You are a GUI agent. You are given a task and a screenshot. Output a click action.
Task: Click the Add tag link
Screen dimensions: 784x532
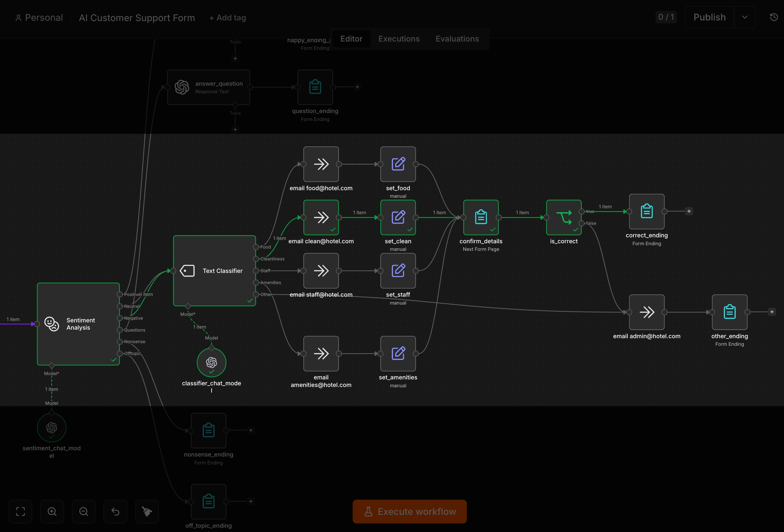tap(228, 17)
